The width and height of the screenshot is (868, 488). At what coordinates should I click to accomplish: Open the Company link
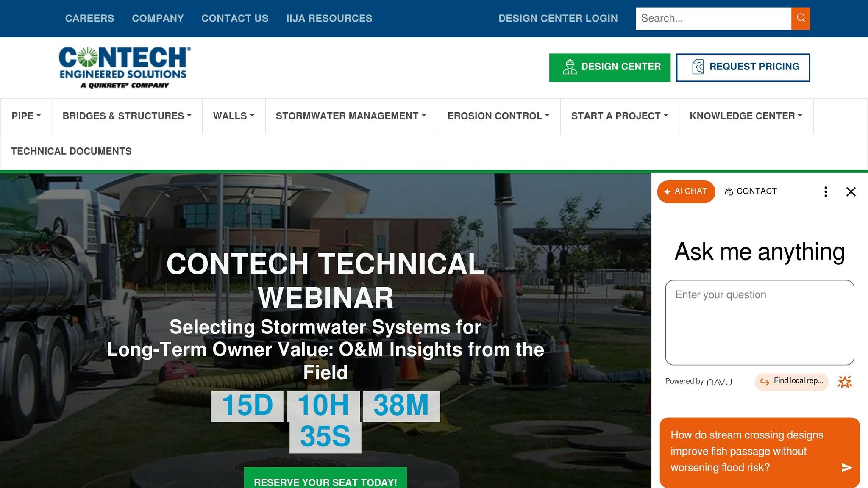click(x=158, y=18)
